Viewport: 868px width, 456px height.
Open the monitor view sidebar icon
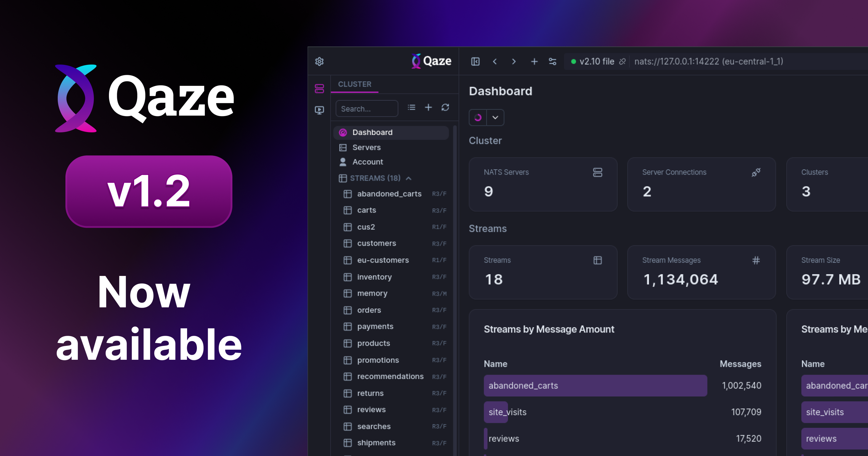point(319,110)
